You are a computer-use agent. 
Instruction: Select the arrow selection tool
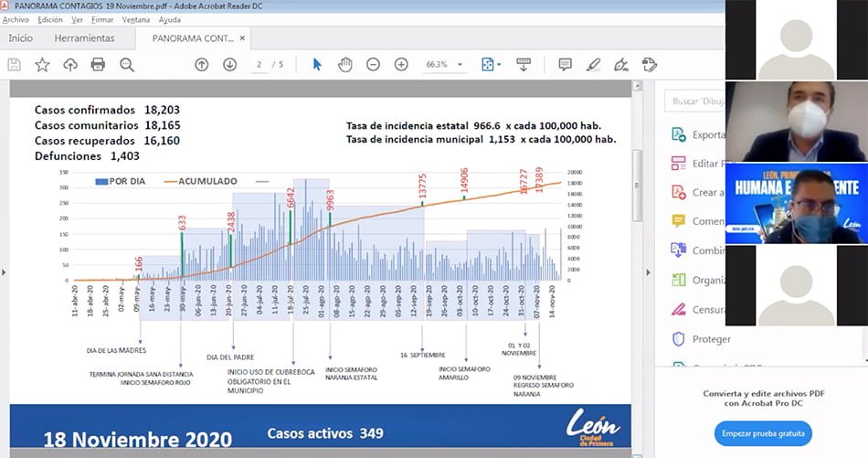[317, 65]
